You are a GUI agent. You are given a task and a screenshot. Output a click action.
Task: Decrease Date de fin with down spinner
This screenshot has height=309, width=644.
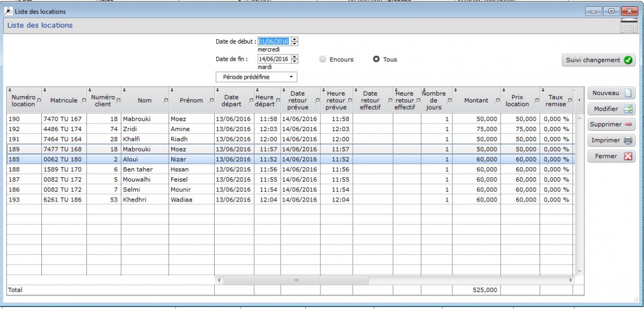pos(294,61)
